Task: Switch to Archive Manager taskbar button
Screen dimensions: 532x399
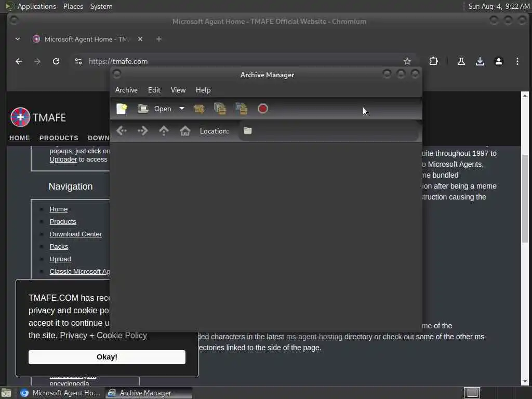Action: pyautogui.click(x=149, y=393)
